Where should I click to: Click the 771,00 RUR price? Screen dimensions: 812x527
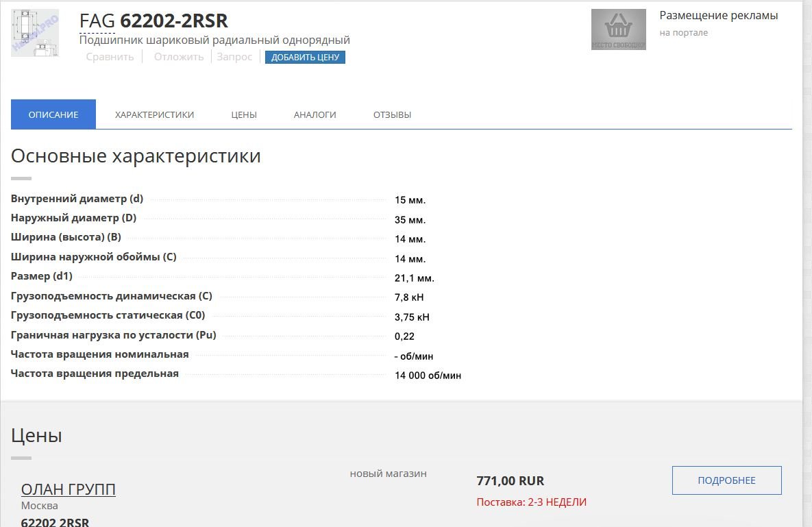click(510, 481)
